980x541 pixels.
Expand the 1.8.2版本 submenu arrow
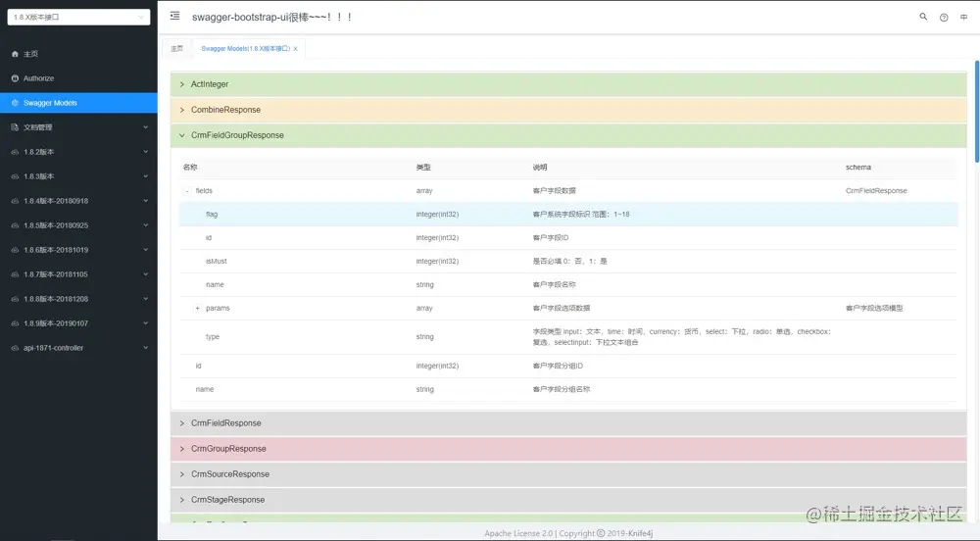coord(146,152)
